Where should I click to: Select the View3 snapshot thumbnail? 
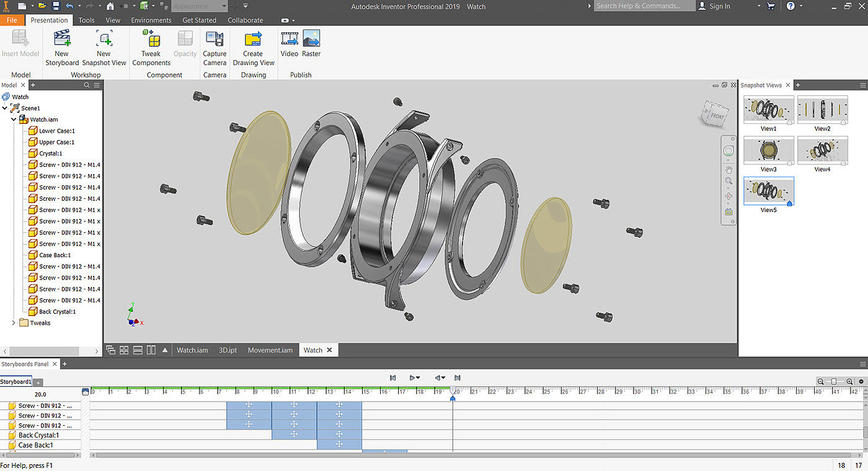(x=768, y=151)
